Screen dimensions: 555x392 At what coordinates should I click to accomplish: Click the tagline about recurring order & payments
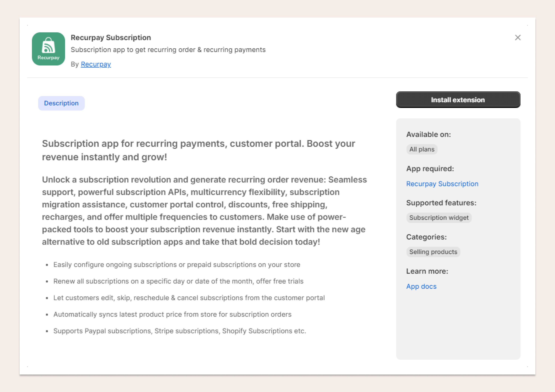(x=168, y=50)
